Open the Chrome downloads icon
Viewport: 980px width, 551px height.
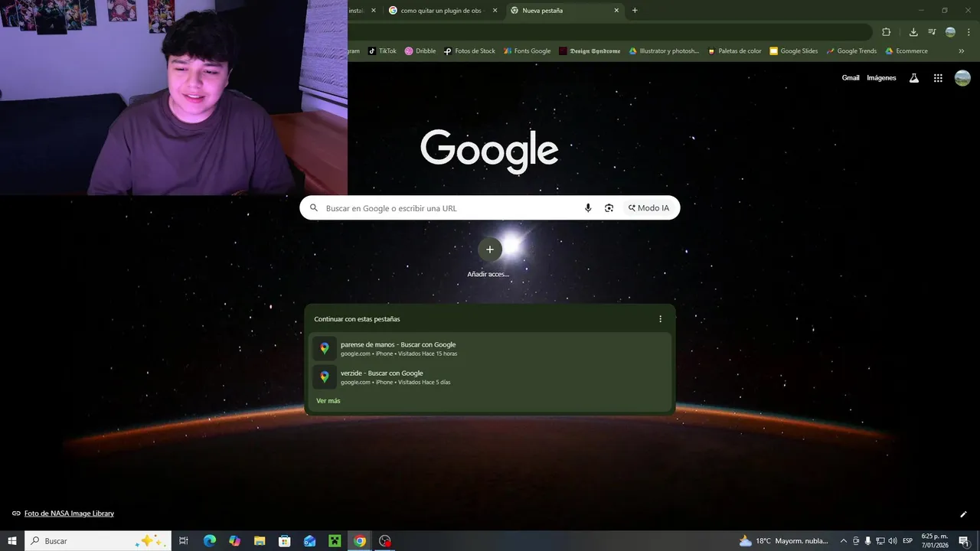913,32
